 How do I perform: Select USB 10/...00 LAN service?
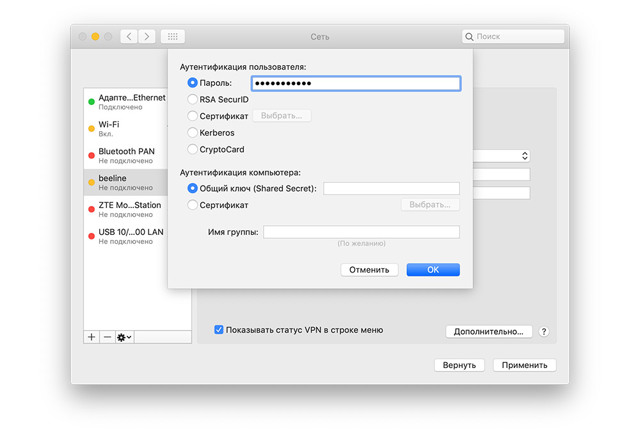click(126, 236)
